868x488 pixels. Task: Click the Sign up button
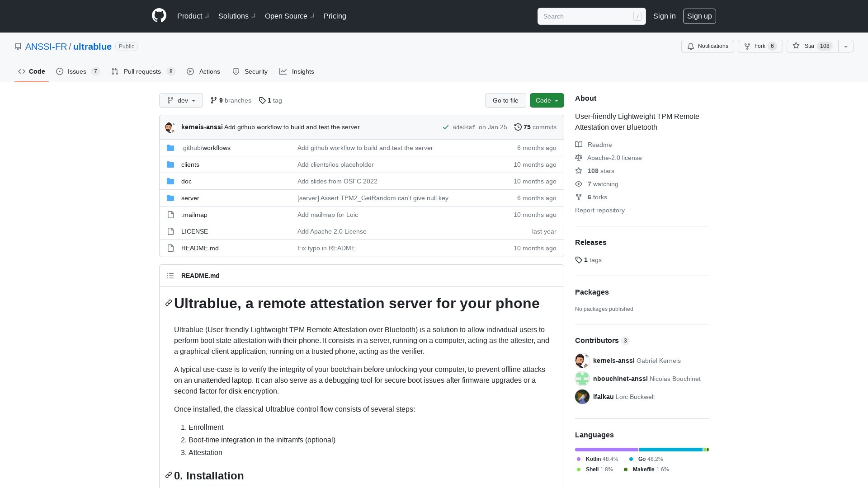coord(699,16)
